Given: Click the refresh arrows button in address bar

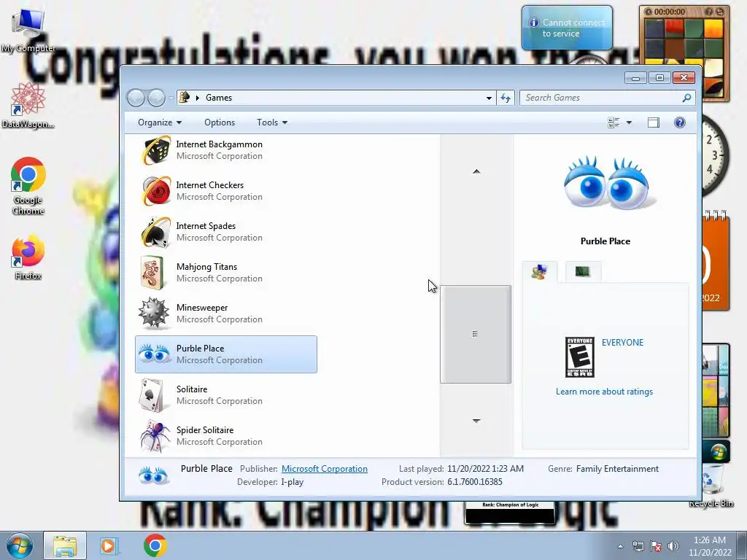Looking at the screenshot, I should (505, 98).
